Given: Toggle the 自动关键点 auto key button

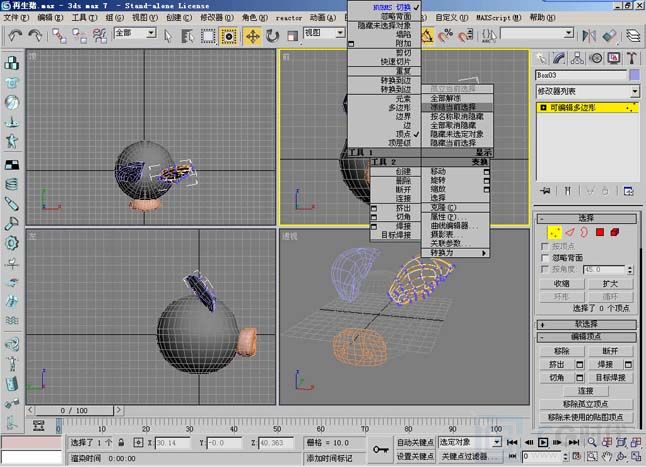Looking at the screenshot, I should point(415,442).
